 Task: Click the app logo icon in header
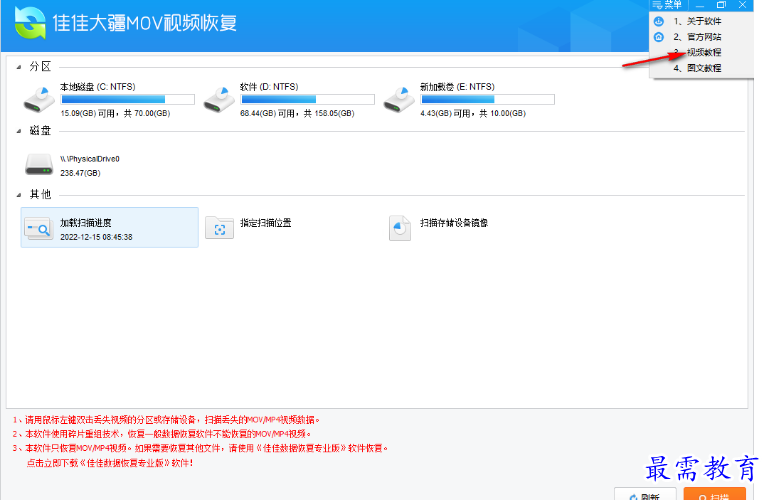tap(30, 23)
